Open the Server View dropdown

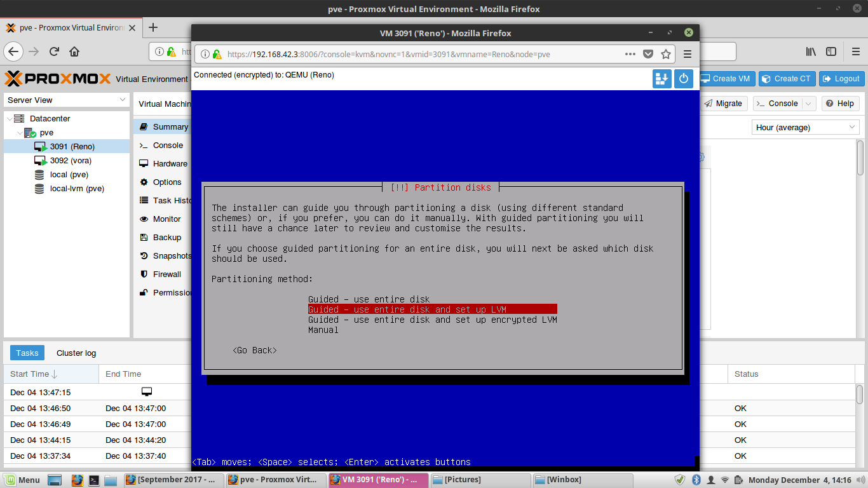[67, 100]
